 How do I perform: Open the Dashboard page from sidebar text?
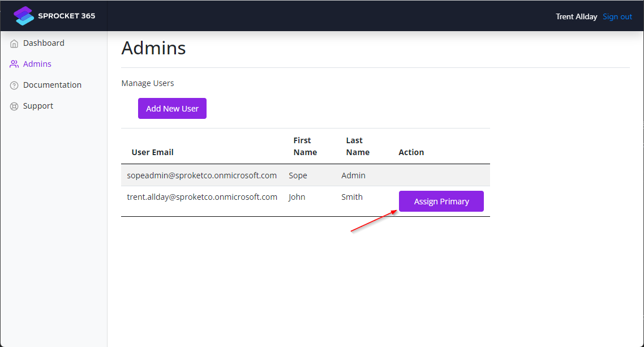(x=44, y=43)
